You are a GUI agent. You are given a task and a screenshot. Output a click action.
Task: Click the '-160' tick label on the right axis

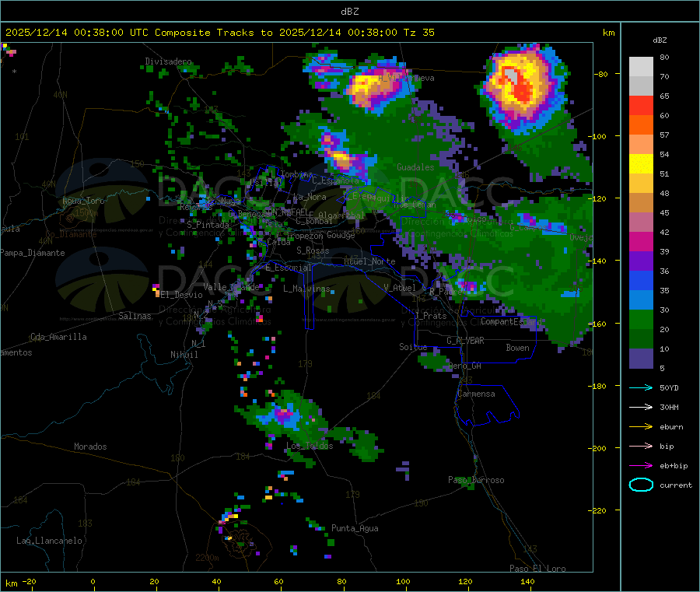tap(598, 324)
